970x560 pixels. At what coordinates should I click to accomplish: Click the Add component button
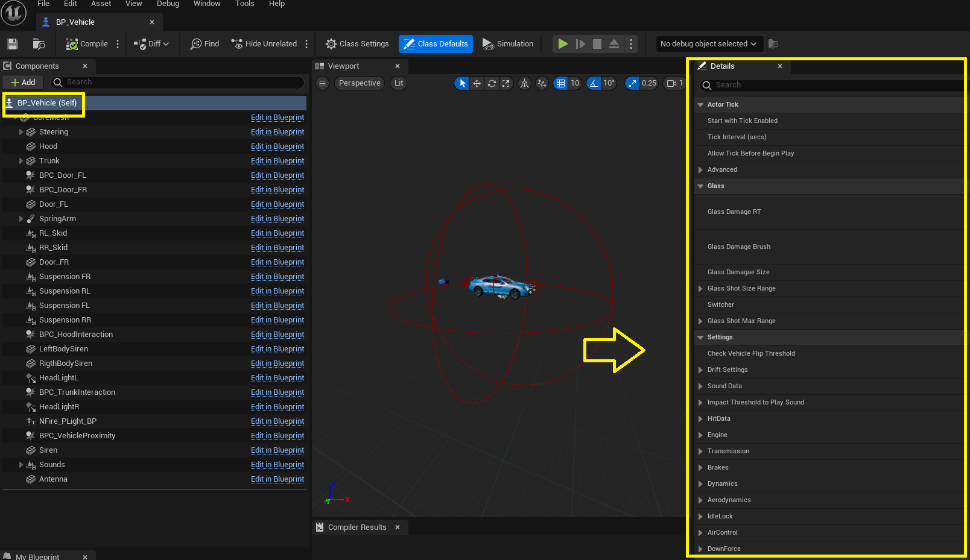(x=24, y=83)
